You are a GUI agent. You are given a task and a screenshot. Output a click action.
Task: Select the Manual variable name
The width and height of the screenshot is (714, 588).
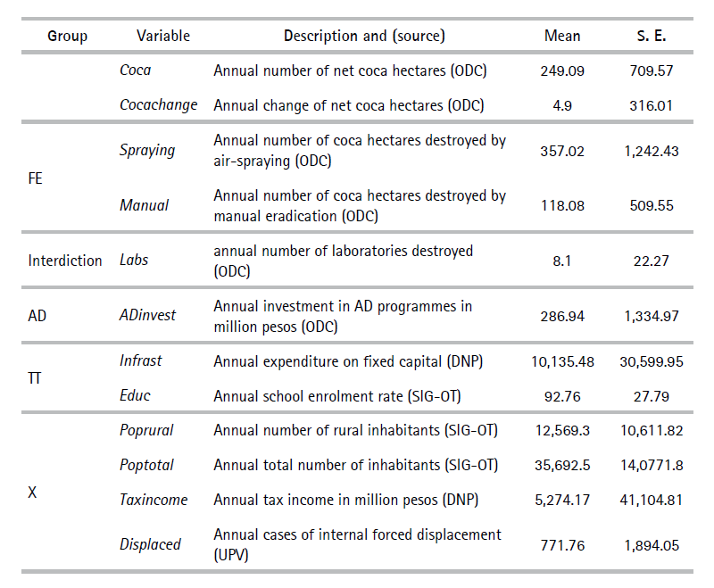[145, 205]
